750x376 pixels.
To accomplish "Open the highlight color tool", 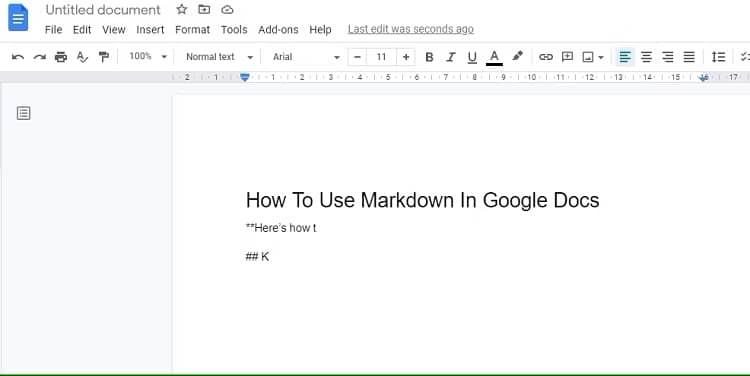I will tap(517, 56).
